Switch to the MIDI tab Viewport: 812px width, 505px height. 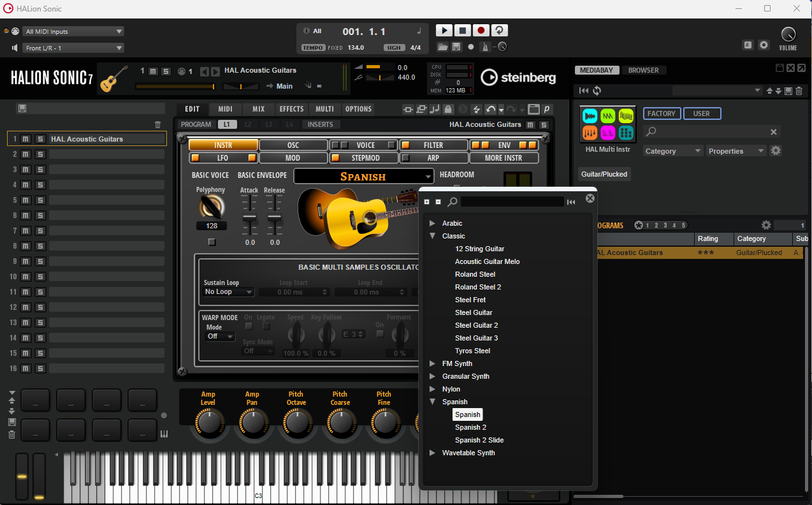(x=225, y=109)
